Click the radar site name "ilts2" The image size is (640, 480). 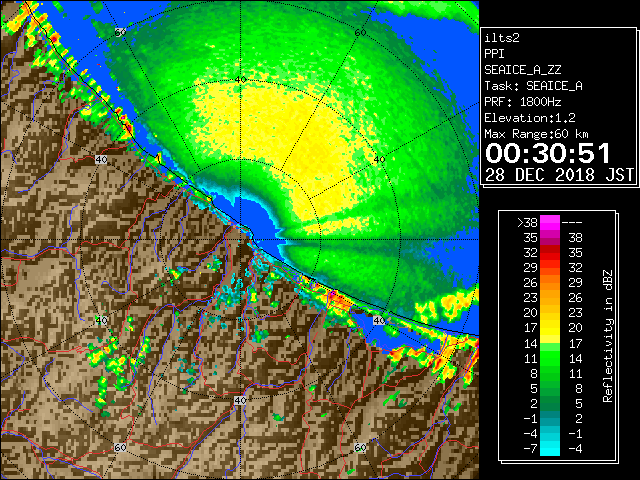coord(502,38)
